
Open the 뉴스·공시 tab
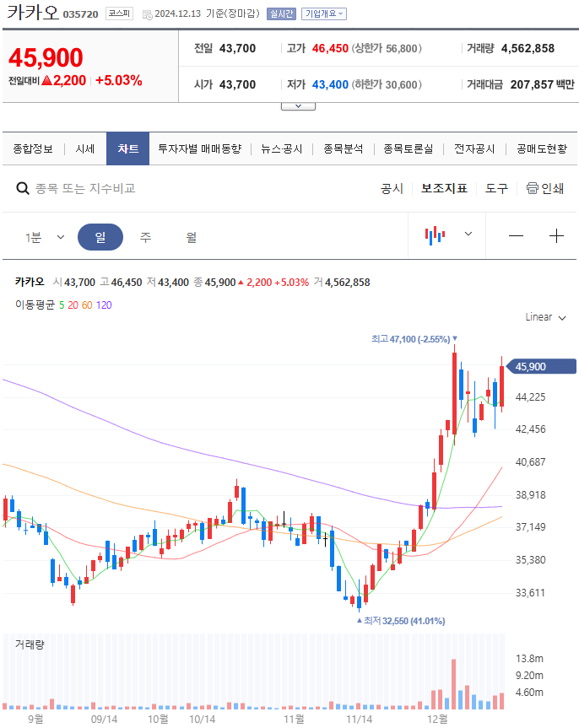pyautogui.click(x=282, y=148)
